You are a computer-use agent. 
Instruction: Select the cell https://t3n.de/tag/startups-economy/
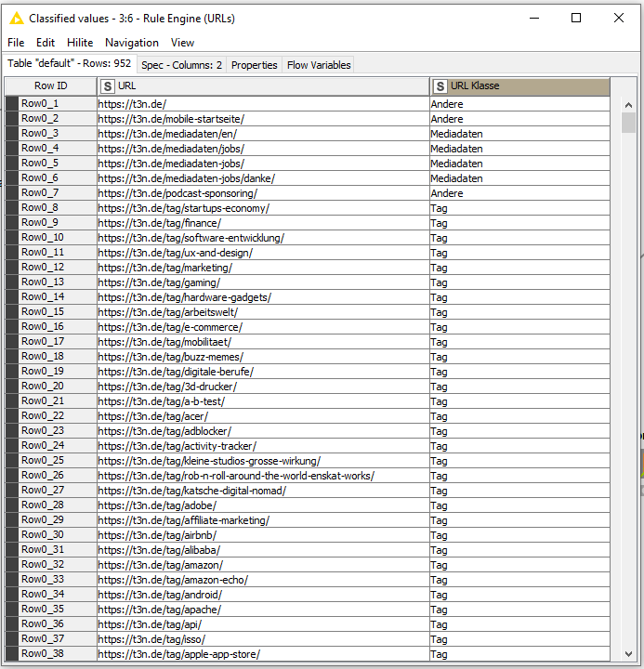[263, 208]
